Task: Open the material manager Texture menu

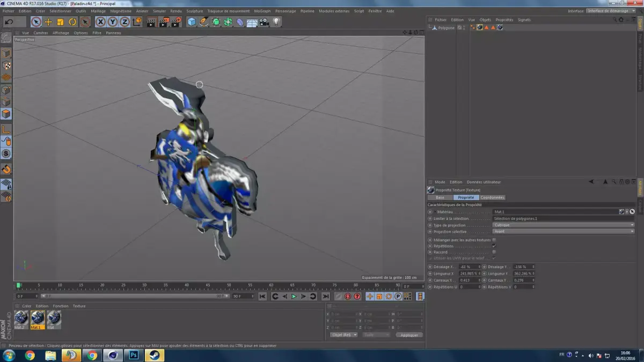Action: tap(79, 306)
